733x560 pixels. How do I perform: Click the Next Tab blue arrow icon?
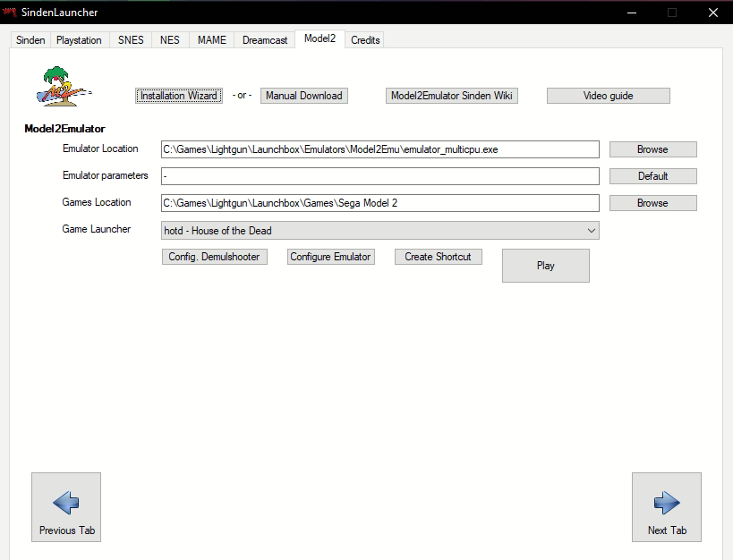click(667, 503)
